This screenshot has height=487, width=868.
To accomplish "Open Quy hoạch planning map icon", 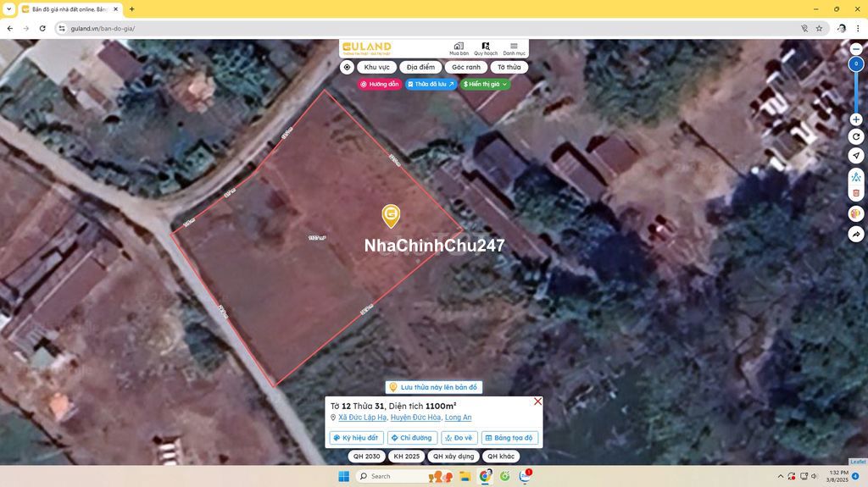I will [486, 48].
